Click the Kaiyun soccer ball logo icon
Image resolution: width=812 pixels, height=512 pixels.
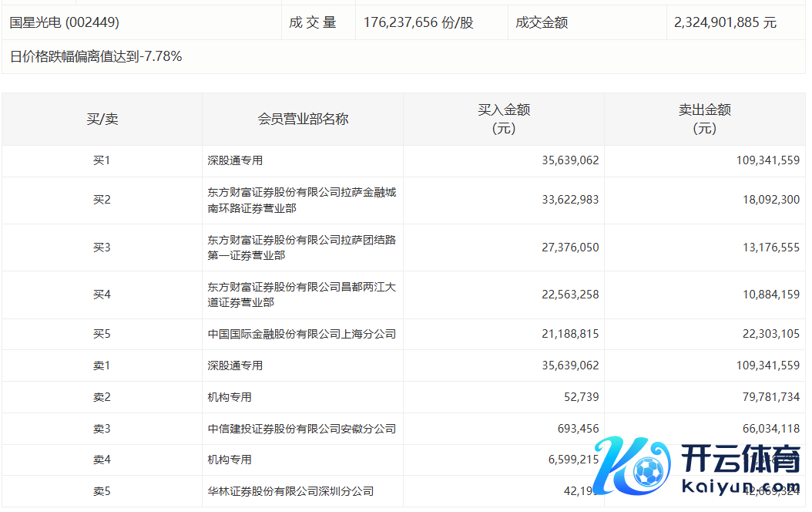[644, 469]
